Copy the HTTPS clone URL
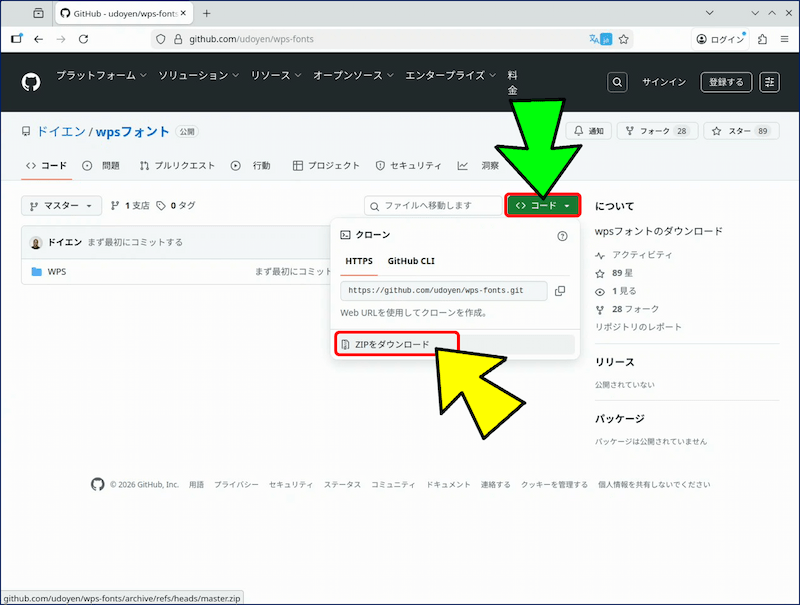Screen dimensions: 800x605 560,291
